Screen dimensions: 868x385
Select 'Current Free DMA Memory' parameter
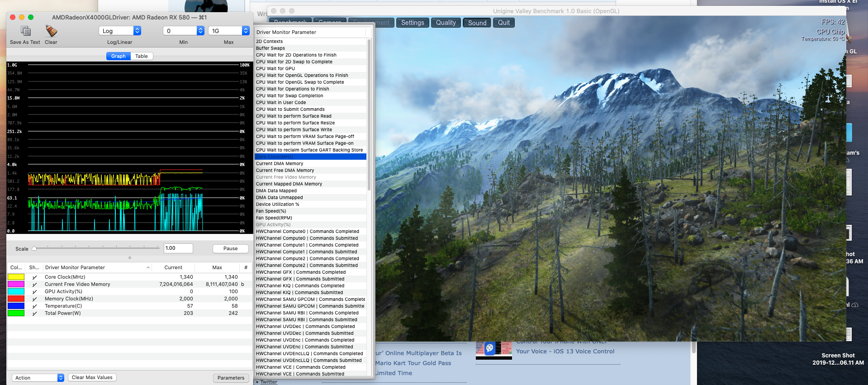point(310,170)
